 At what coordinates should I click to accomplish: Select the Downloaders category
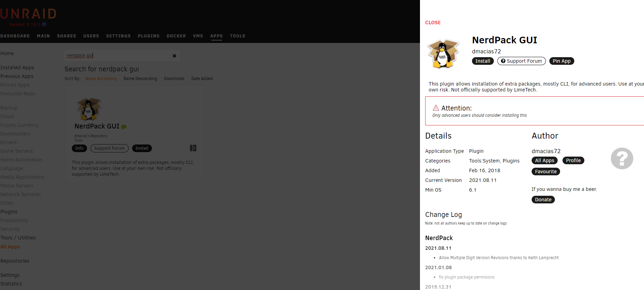[x=15, y=134]
